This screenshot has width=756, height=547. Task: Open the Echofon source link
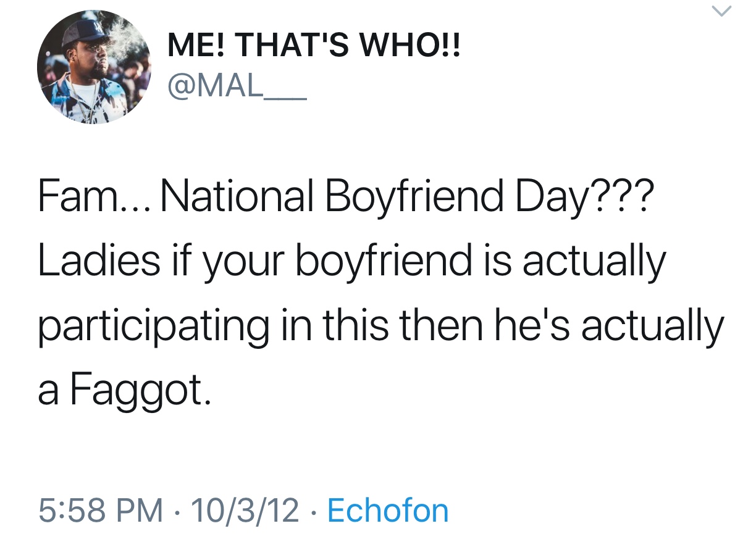pyautogui.click(x=387, y=511)
